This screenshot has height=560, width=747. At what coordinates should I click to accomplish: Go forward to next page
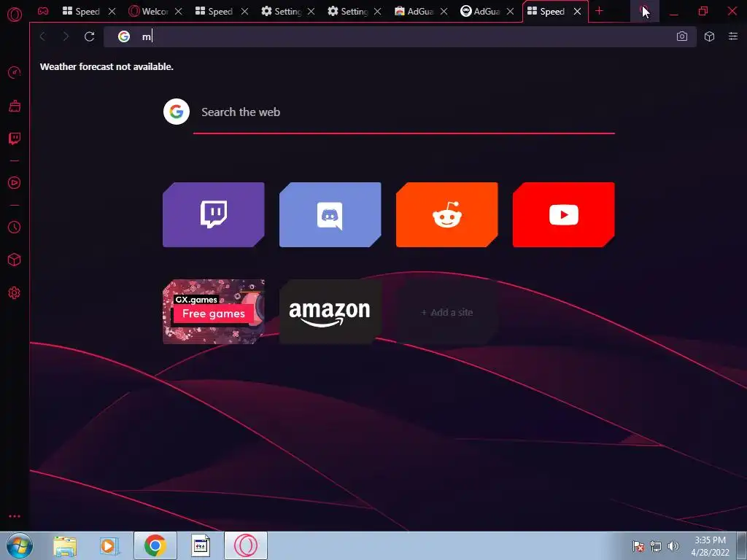coord(66,36)
